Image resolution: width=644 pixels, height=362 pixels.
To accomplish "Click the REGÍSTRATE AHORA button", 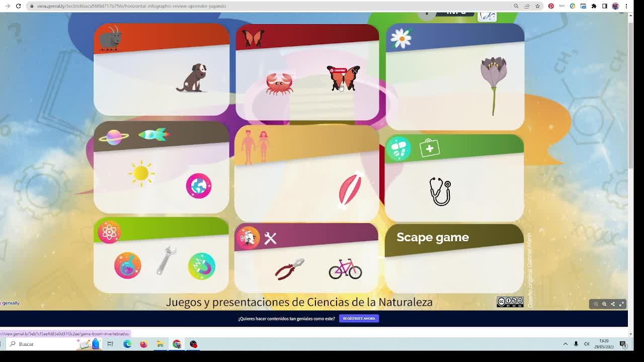I will point(359,318).
